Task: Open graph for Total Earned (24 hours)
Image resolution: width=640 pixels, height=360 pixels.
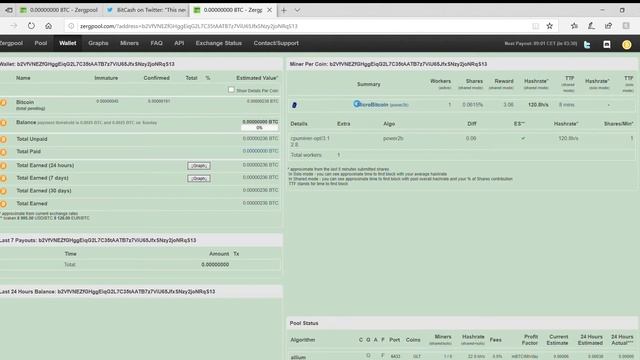Action: pos(199,166)
